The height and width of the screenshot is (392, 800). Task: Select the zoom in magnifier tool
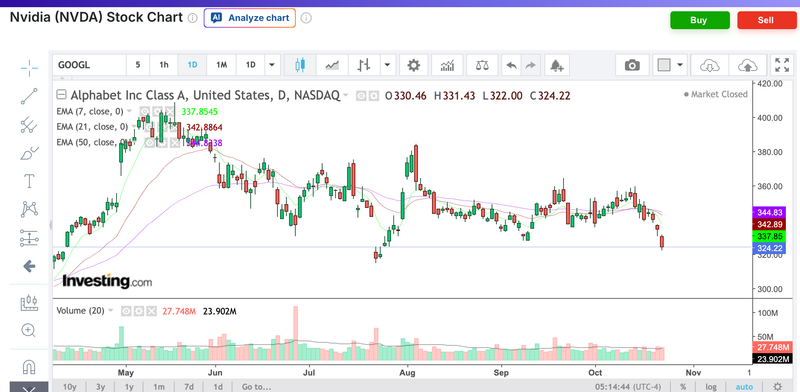pos(29,330)
